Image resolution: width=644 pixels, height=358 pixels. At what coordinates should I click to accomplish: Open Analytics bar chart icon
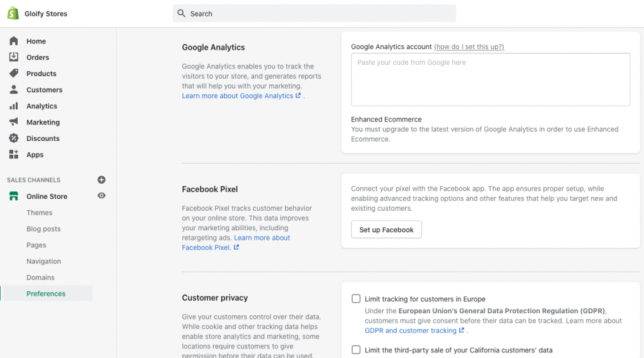pyautogui.click(x=14, y=106)
